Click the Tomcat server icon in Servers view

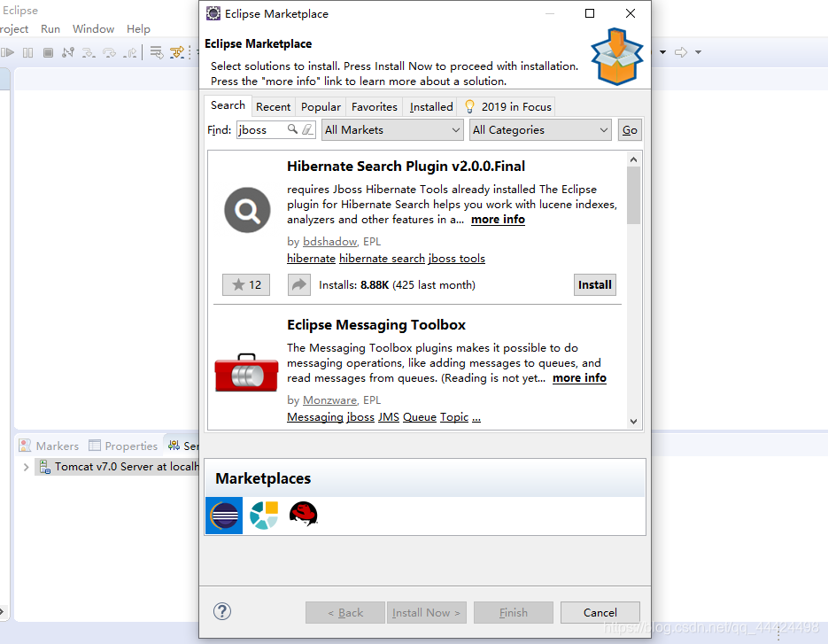tap(45, 467)
